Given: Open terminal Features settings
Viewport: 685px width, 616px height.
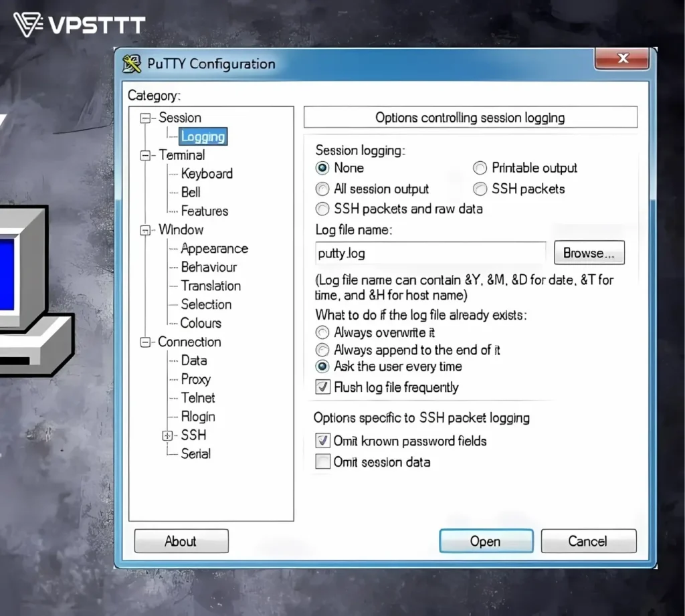Looking at the screenshot, I should point(205,211).
